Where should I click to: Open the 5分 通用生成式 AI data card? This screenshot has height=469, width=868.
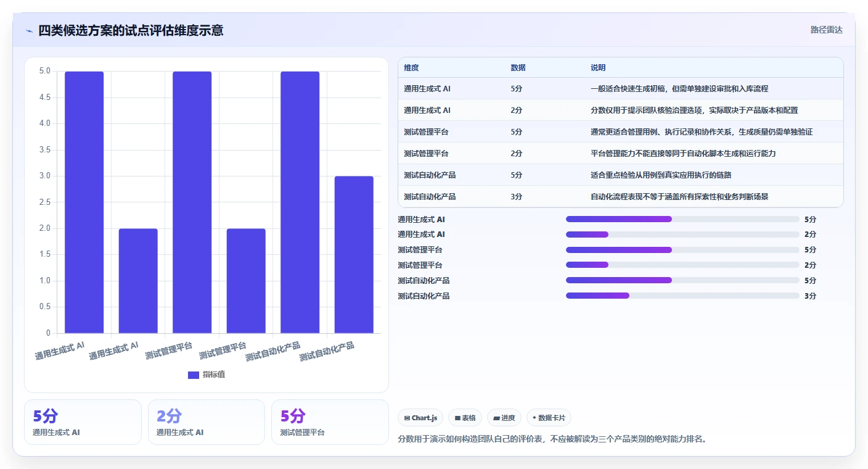coord(83,422)
